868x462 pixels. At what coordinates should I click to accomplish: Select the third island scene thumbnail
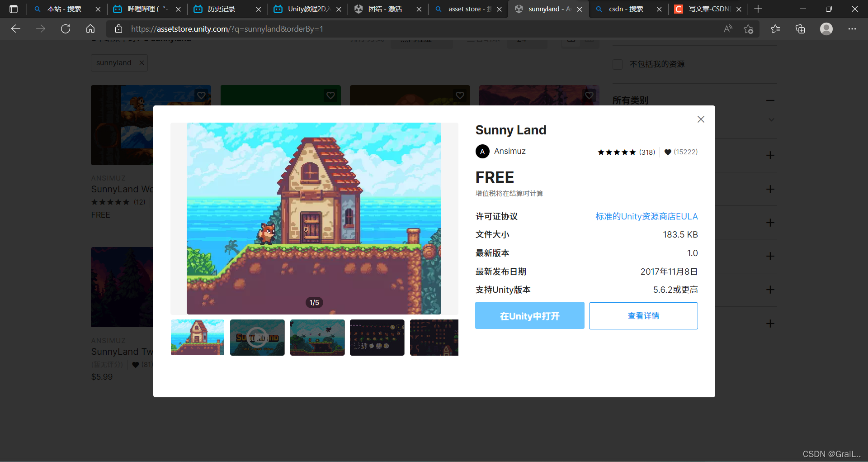[x=317, y=338]
